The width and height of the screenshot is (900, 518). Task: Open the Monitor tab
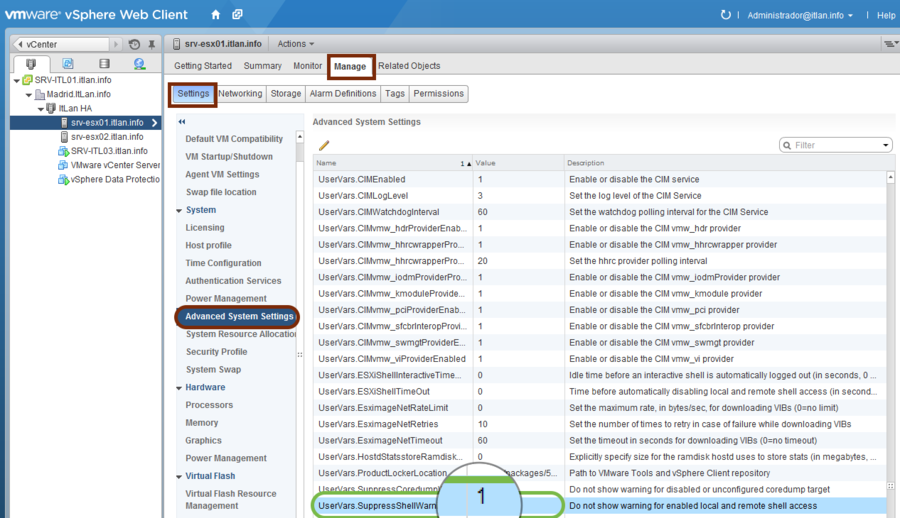(307, 66)
